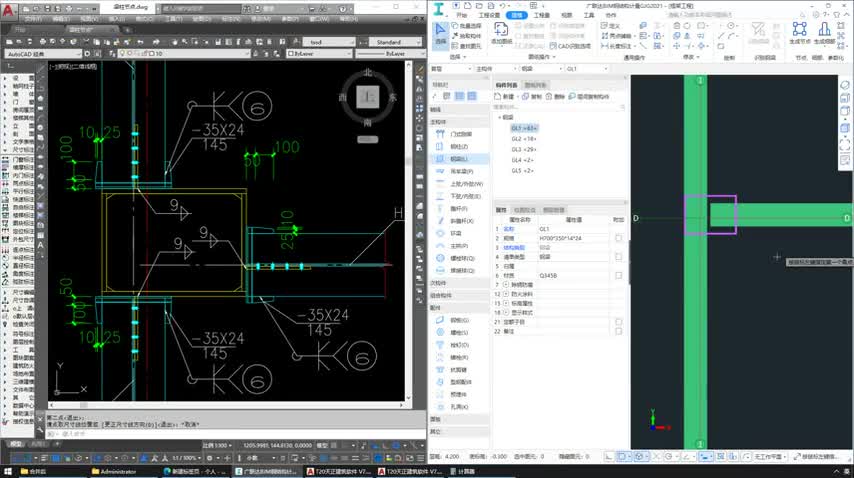This screenshot has width=854, height=478.
Task: Toggle the 附加 checkbox for 材质 row
Action: 619,275
